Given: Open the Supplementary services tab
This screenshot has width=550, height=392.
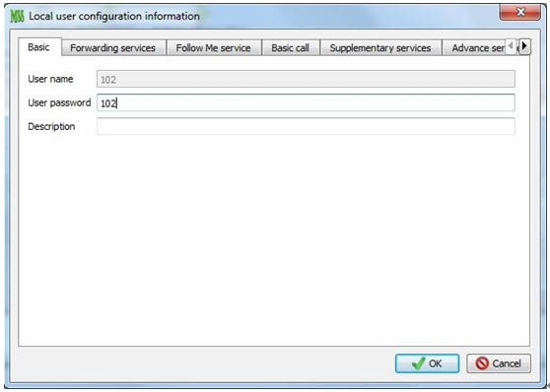Looking at the screenshot, I should click(x=380, y=47).
